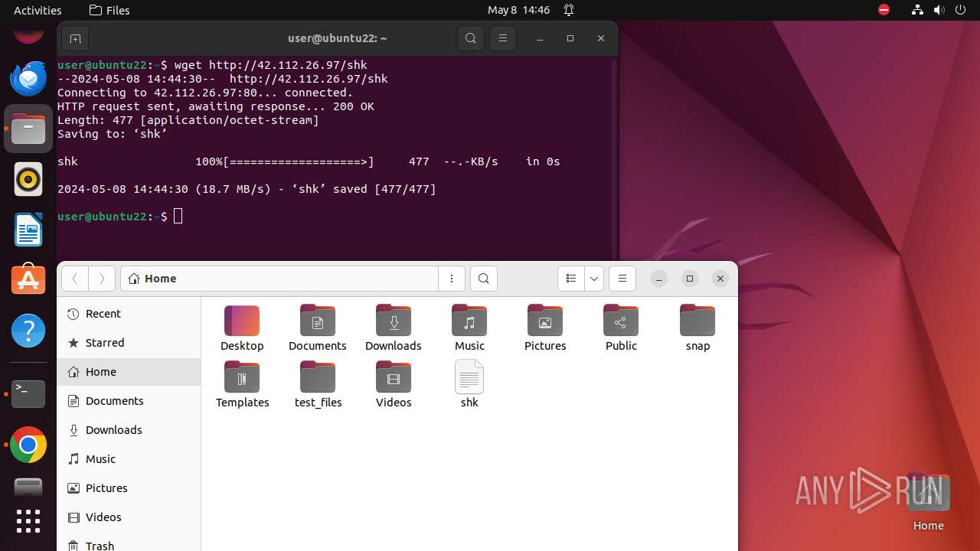Open Ubuntu Software from the dock
The height and width of the screenshot is (551, 980).
click(x=28, y=281)
